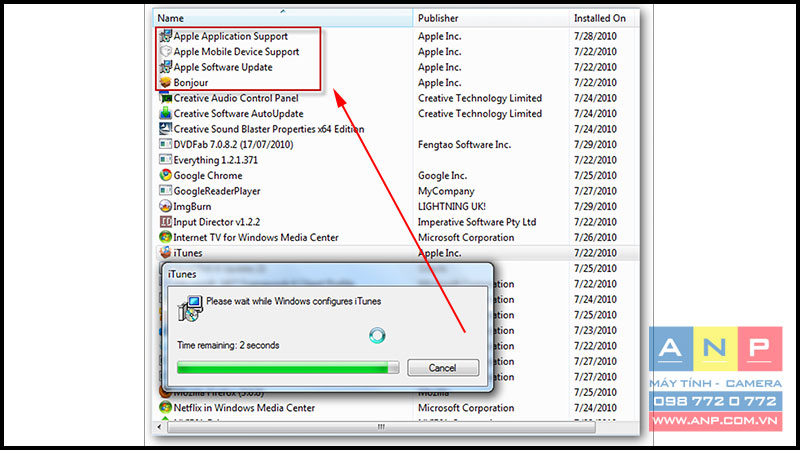This screenshot has width=800, height=450.
Task: Click the horizontal scrollbar thumb
Action: click(381, 427)
